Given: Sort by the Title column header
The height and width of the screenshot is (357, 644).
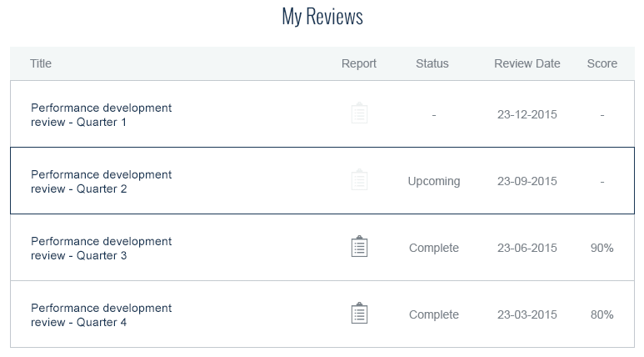Looking at the screenshot, I should [41, 63].
